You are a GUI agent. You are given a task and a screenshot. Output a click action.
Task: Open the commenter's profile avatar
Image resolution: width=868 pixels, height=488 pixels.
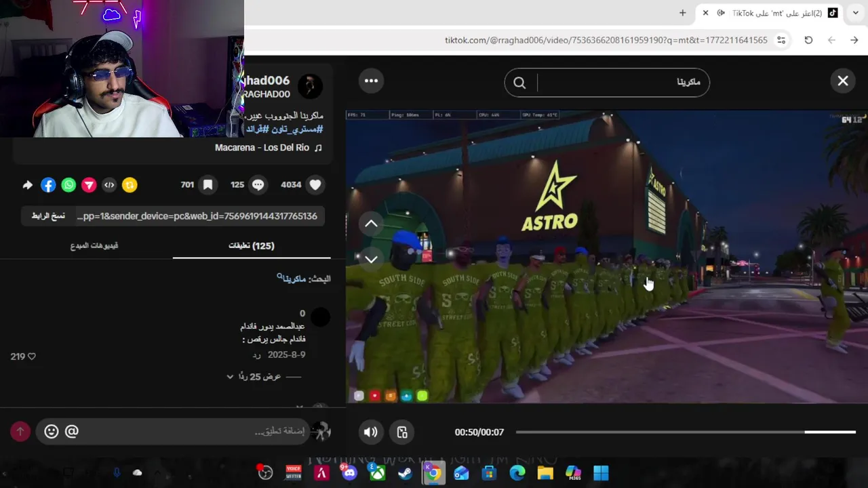[320, 317]
